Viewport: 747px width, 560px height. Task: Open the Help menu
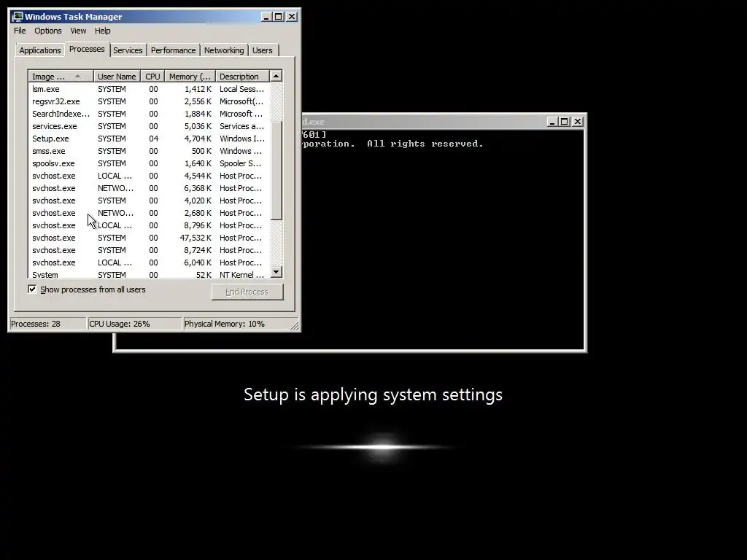[102, 31]
